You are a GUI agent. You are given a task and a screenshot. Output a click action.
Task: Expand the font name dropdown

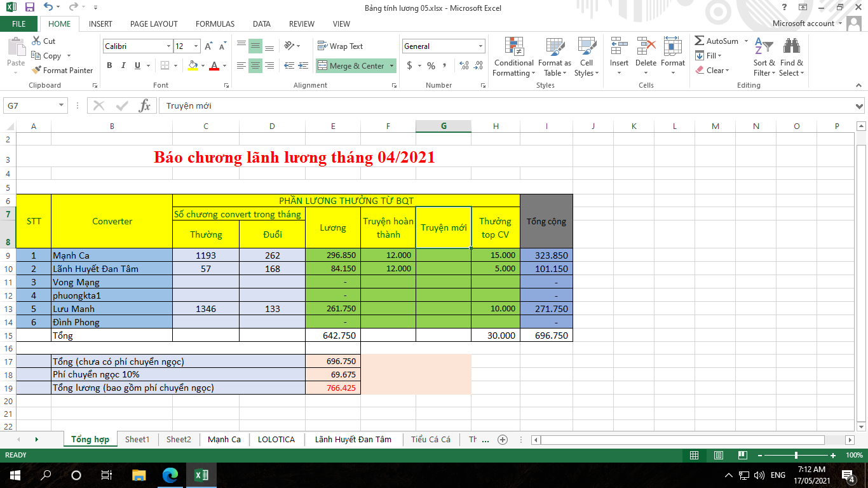pyautogui.click(x=168, y=46)
